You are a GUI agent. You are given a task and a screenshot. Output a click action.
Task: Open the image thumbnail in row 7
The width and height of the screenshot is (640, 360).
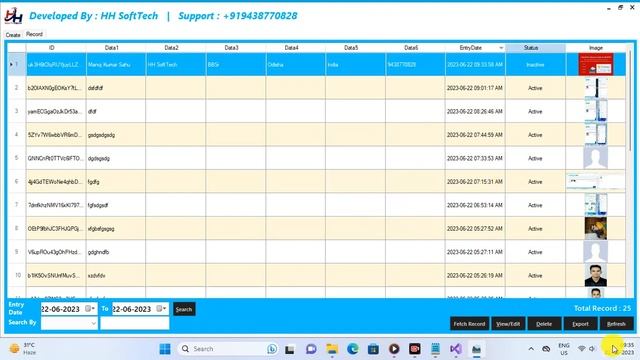596,205
